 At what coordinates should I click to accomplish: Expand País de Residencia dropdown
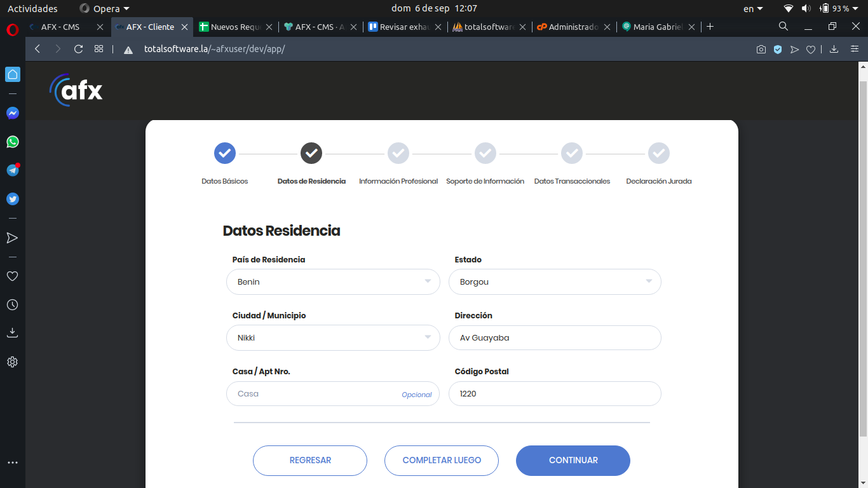333,281
